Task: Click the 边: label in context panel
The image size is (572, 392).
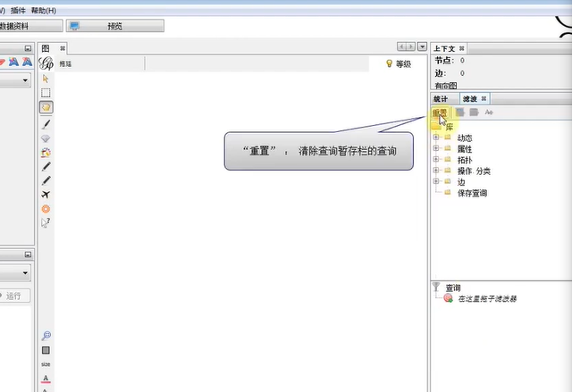Action: [x=441, y=73]
